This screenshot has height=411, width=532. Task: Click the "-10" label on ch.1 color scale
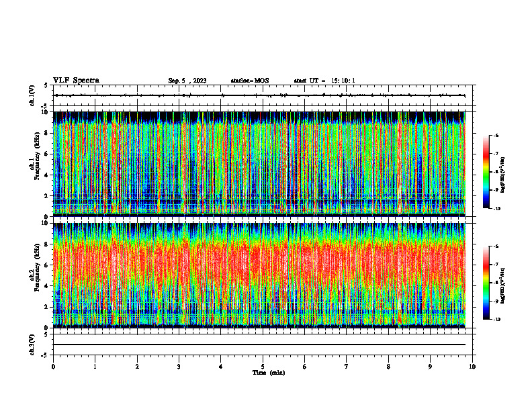pos(497,209)
